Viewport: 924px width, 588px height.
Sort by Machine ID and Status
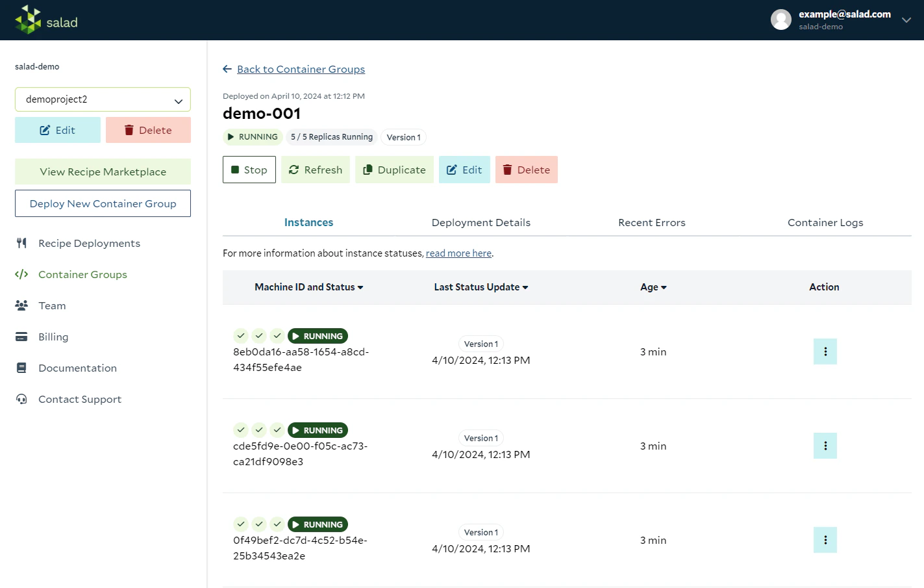308,287
